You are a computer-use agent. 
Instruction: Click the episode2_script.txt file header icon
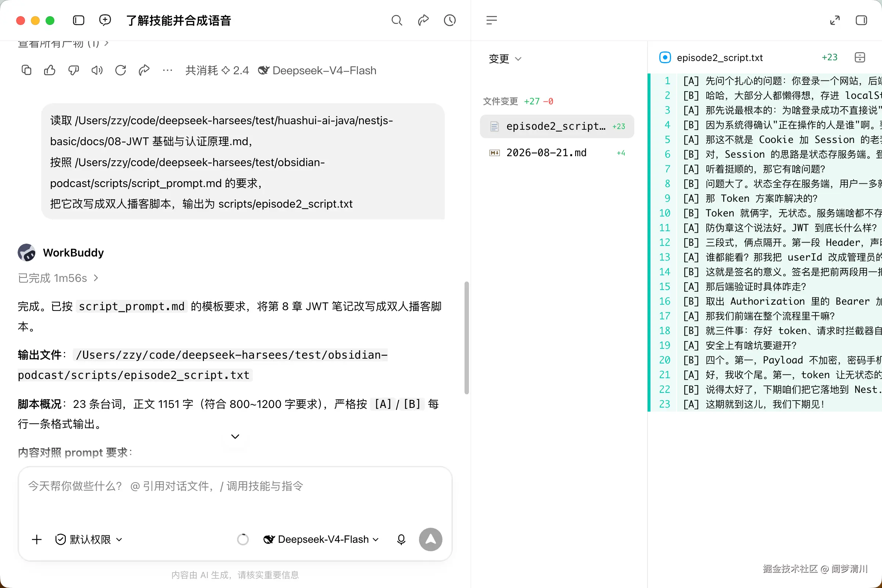coord(665,57)
